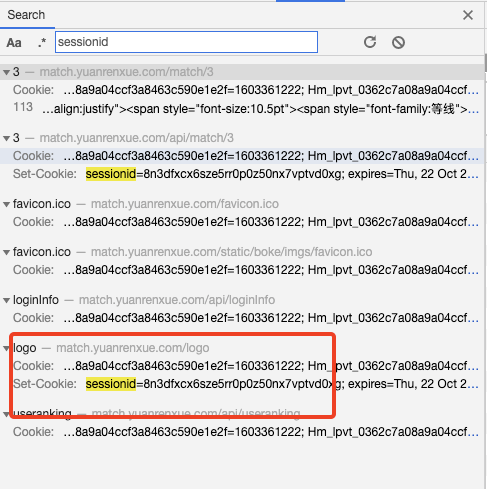Toggle regular expression (.*) option

point(42,43)
